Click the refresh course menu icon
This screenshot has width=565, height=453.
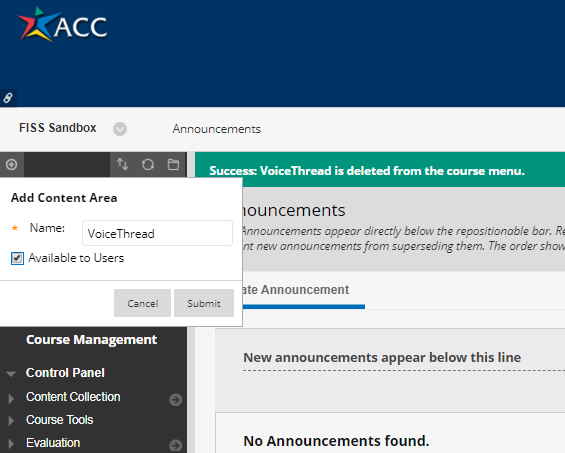pos(148,165)
